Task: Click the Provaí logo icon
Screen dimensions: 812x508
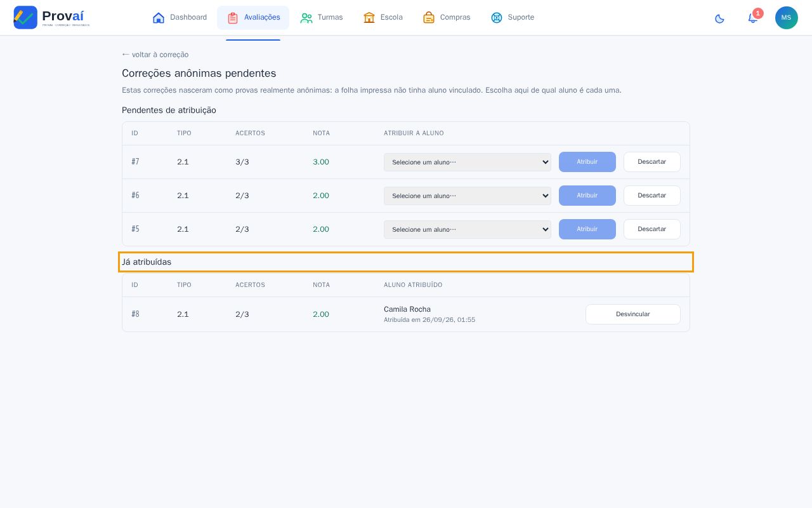Action: coord(25,17)
